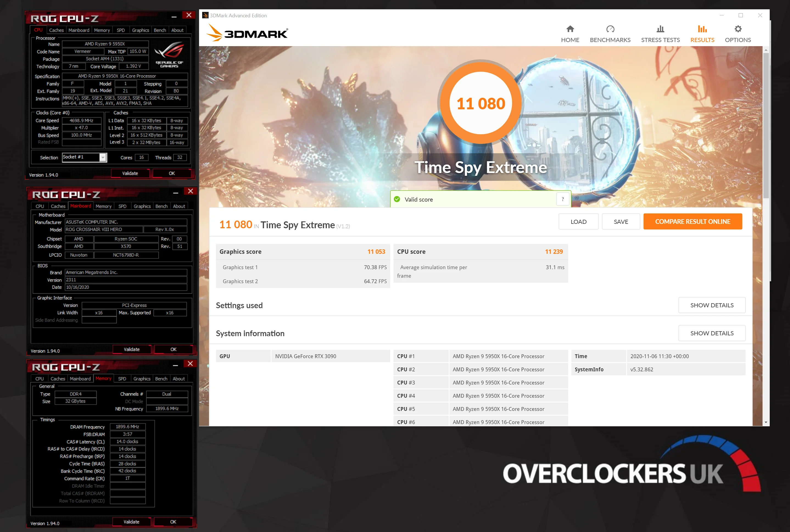
Task: Show details for System information
Action: tap(712, 333)
